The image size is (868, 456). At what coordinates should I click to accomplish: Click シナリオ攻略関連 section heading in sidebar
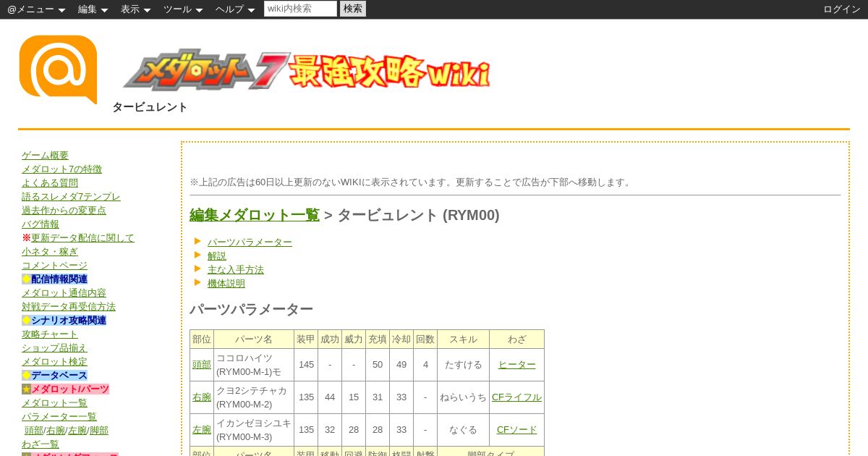[x=69, y=321]
